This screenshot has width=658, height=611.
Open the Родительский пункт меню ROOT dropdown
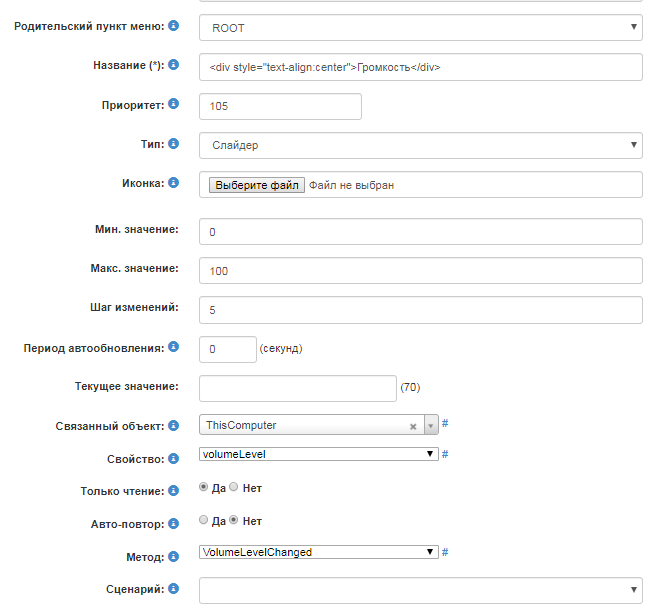(x=420, y=27)
